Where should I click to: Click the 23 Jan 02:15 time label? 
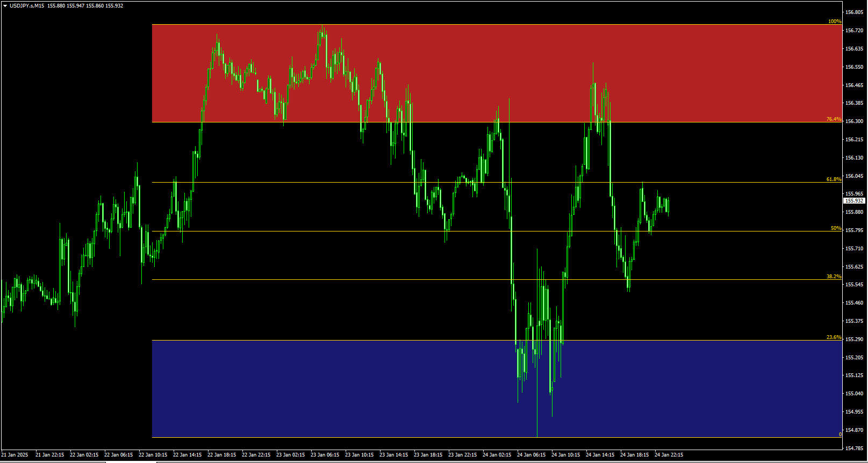290,455
